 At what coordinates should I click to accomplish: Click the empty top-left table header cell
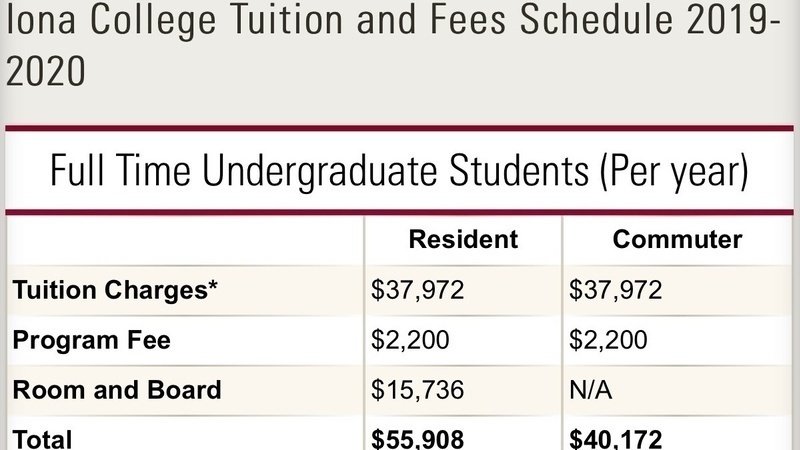tap(185, 240)
